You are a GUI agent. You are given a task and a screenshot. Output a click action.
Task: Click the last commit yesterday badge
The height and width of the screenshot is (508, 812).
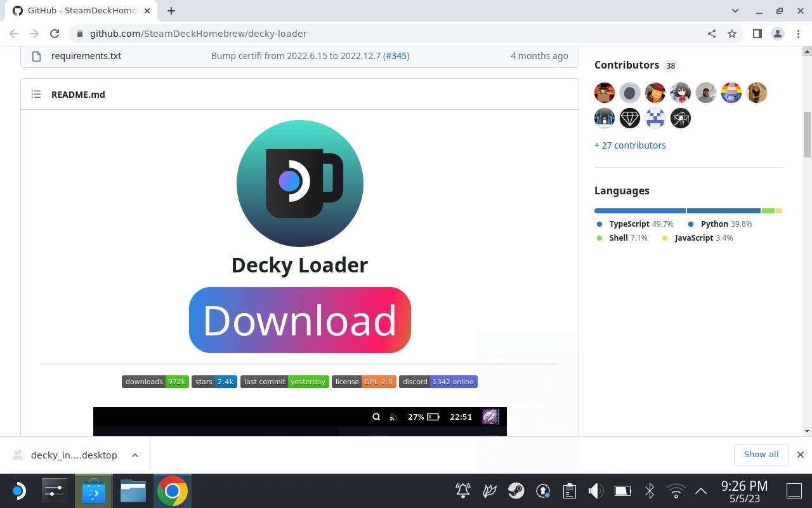click(285, 382)
